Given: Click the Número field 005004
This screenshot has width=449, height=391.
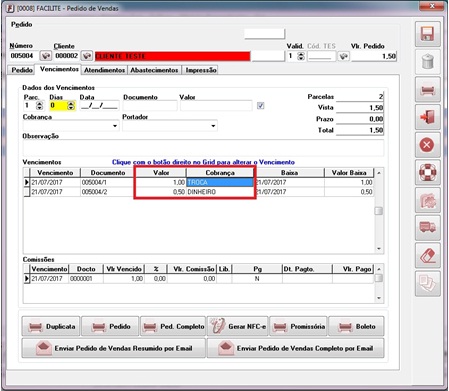Looking at the screenshot, I should point(24,56).
